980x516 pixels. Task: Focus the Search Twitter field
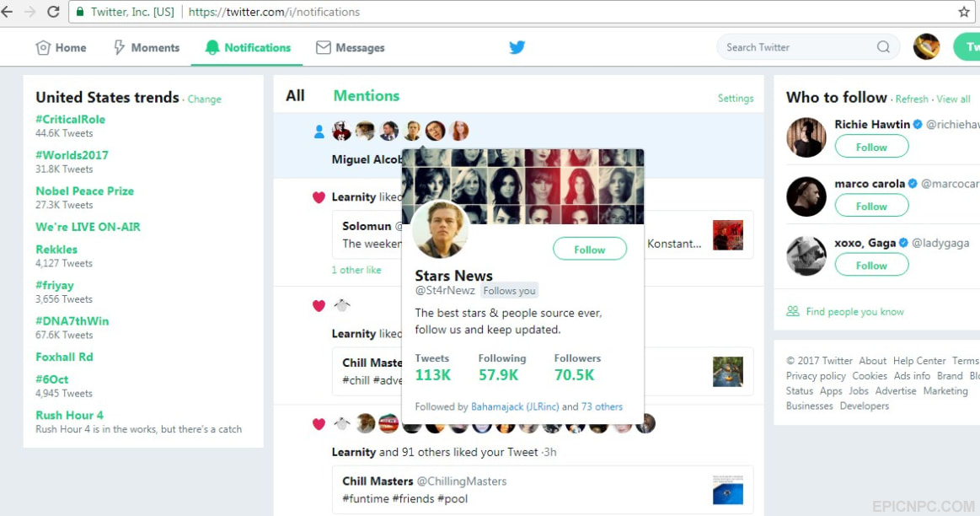click(x=798, y=47)
